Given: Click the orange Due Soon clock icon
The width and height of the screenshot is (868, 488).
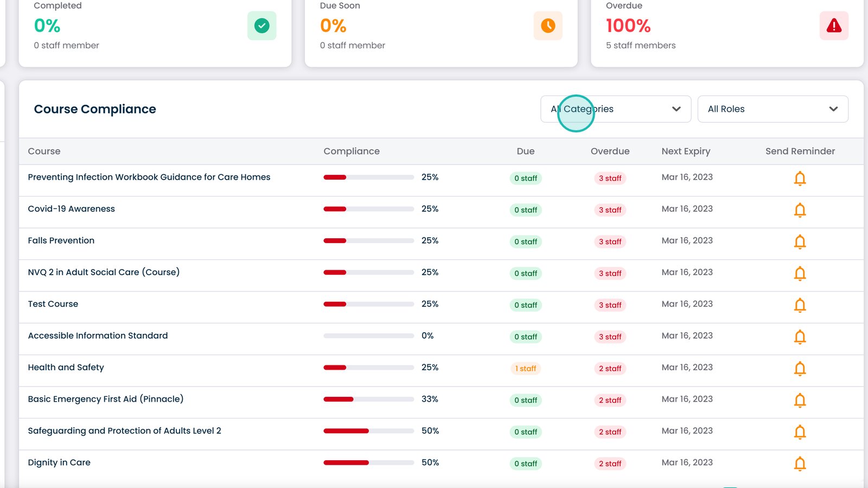Looking at the screenshot, I should click(x=547, y=26).
